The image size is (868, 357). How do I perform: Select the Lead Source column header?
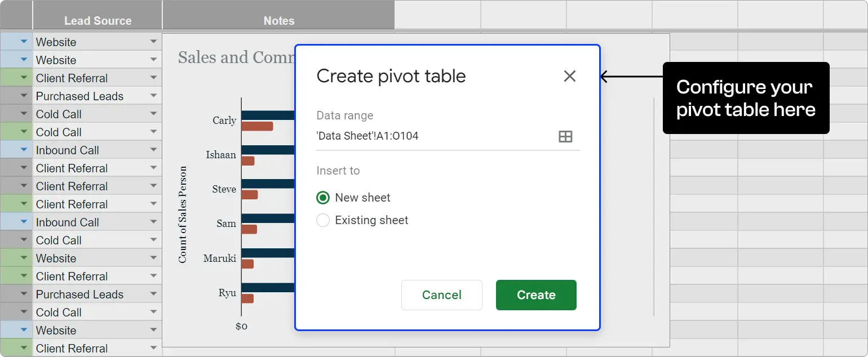point(97,20)
